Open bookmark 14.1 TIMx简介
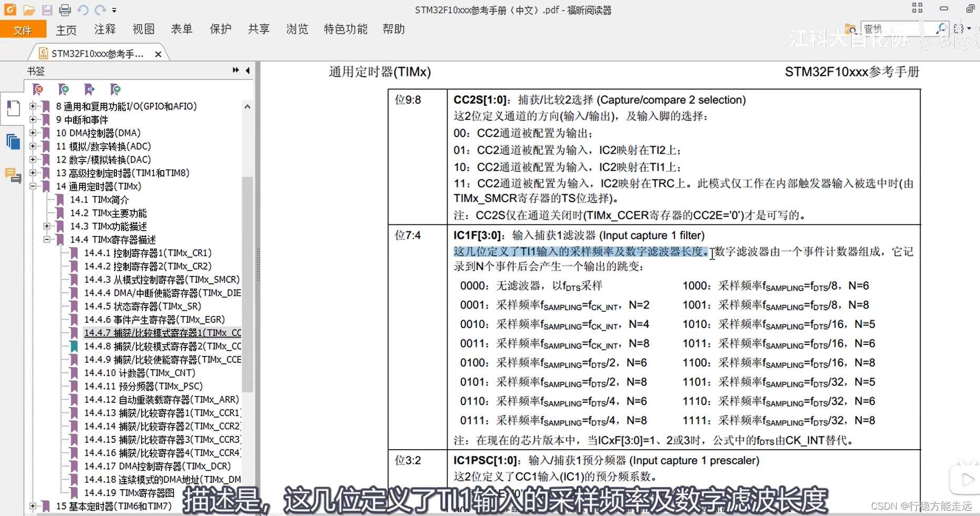The width and height of the screenshot is (980, 516). tap(100, 200)
